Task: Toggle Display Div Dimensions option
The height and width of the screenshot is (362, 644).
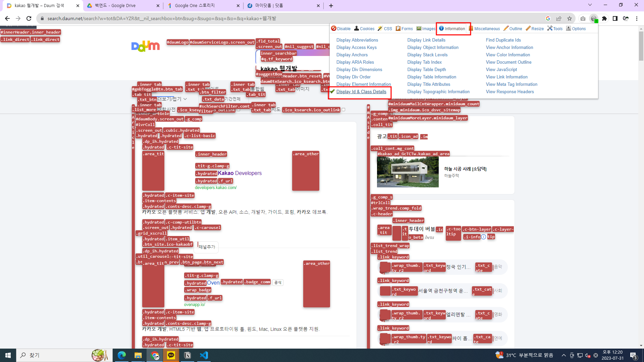Action: (x=359, y=69)
